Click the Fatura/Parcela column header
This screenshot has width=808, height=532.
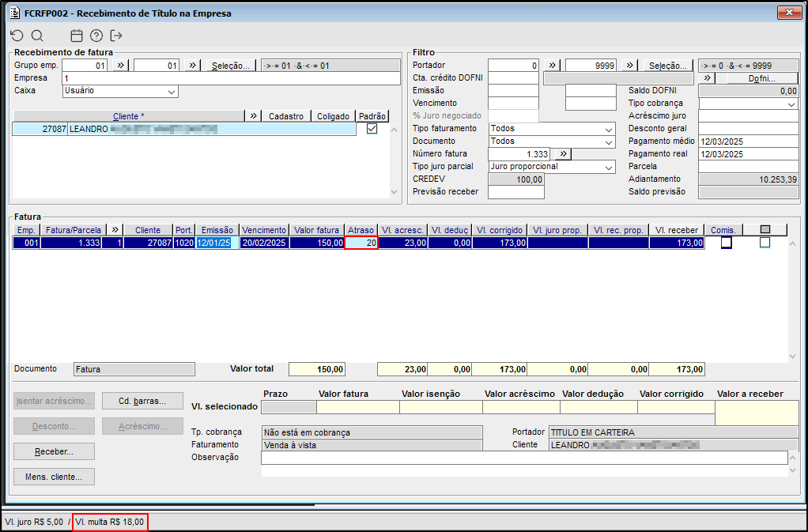(x=74, y=230)
